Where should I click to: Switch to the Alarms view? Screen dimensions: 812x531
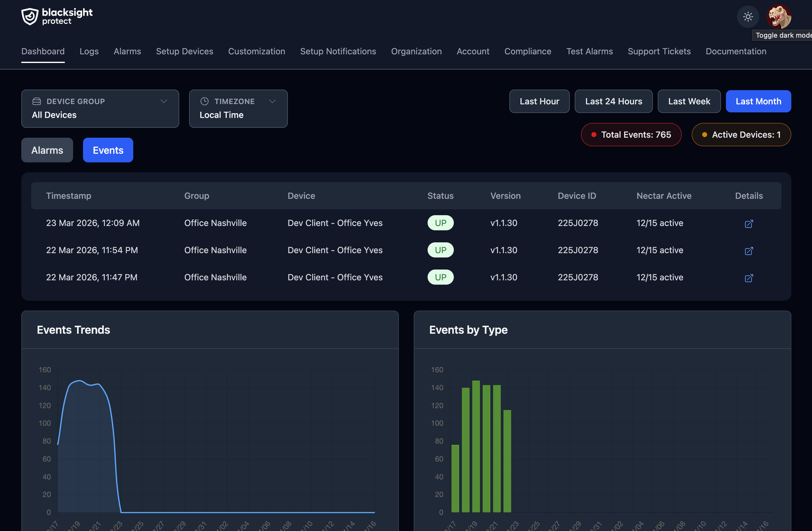(47, 150)
